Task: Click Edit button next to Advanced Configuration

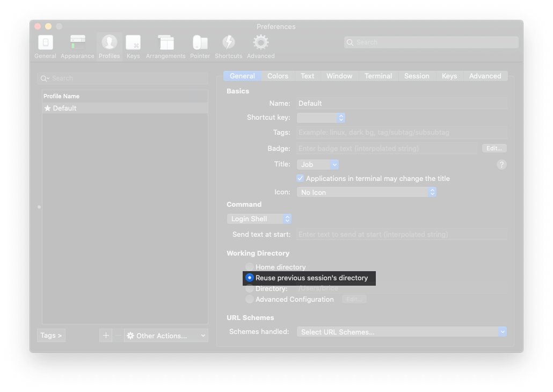Action: click(354, 299)
